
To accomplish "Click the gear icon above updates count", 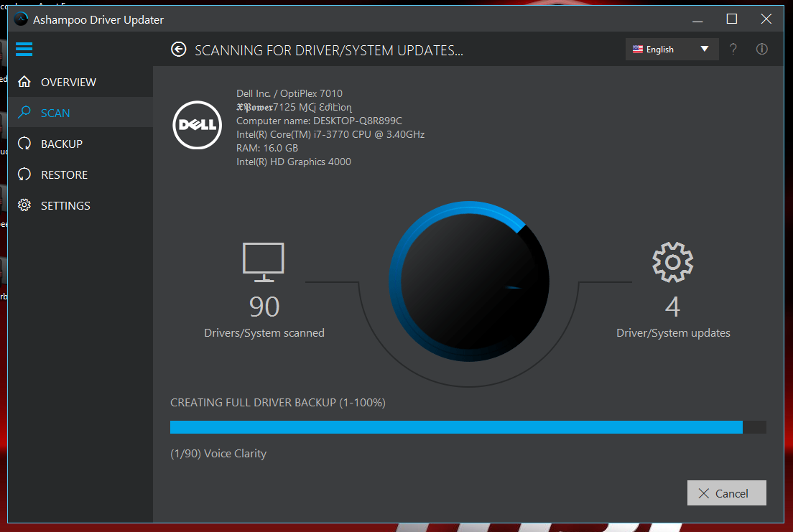I will [672, 262].
